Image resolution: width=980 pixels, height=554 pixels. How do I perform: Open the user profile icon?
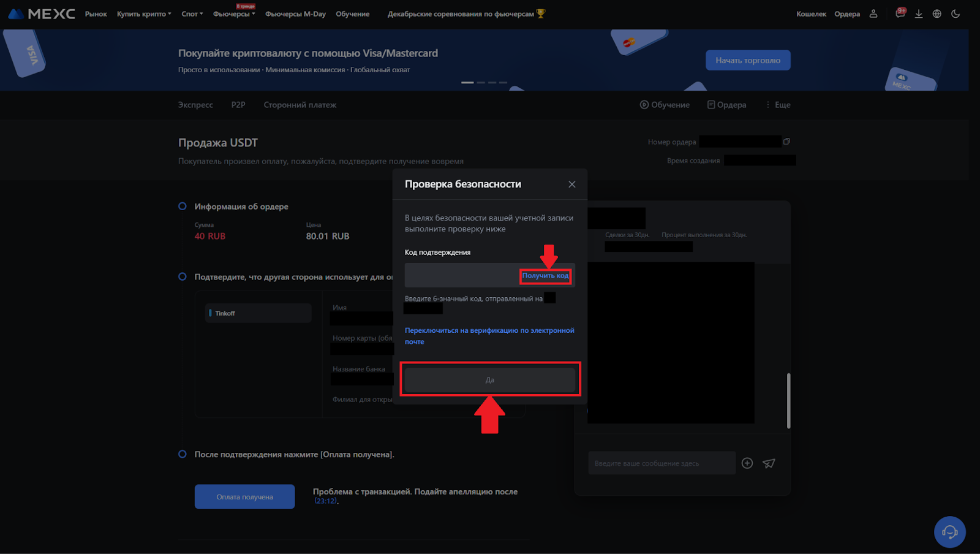pos(873,13)
